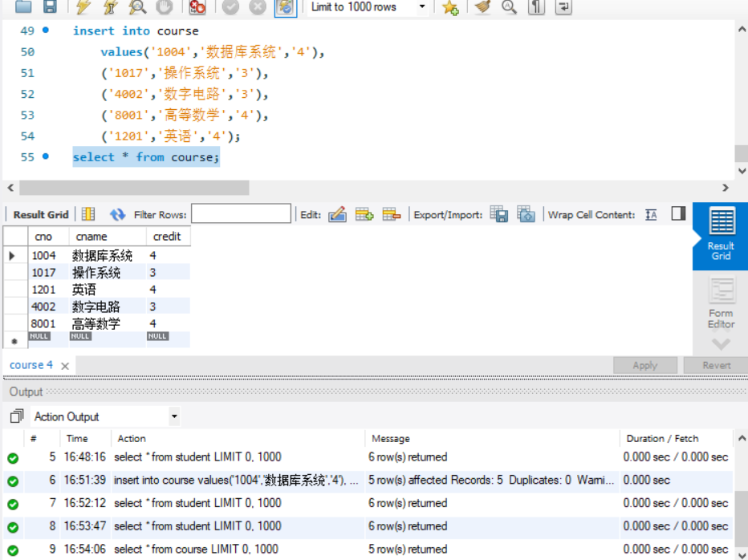Click NULL cell under credit column

[157, 336]
